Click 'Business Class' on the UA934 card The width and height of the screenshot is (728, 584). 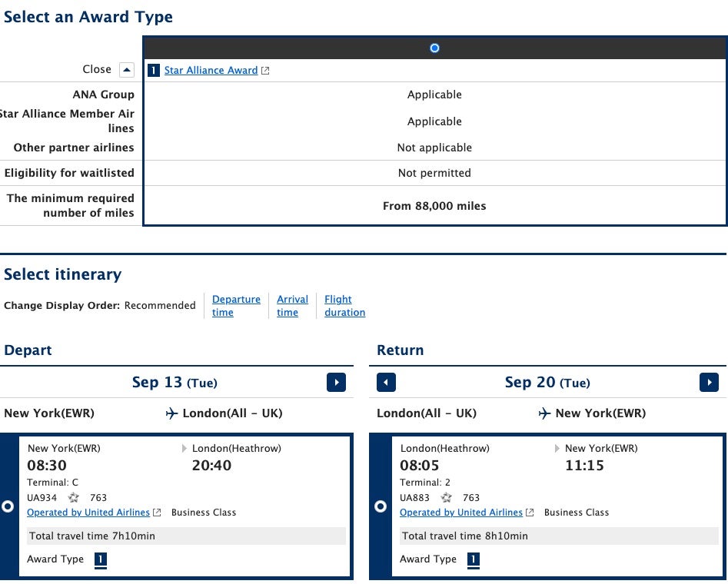point(204,512)
